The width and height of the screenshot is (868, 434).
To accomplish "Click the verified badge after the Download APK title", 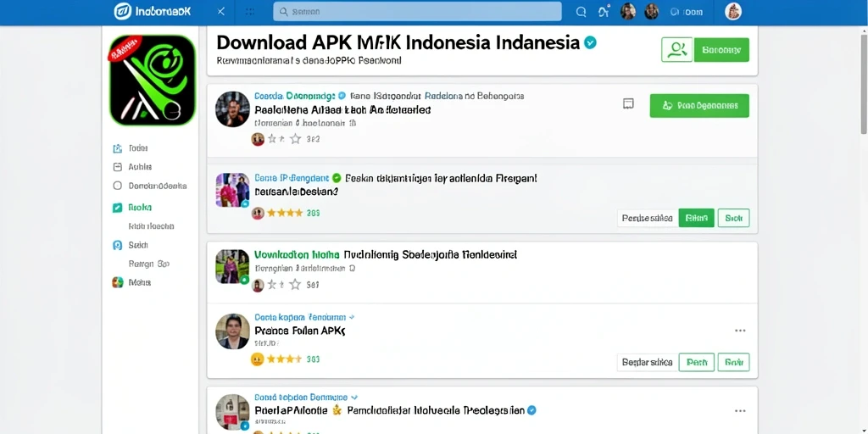I will 591,42.
